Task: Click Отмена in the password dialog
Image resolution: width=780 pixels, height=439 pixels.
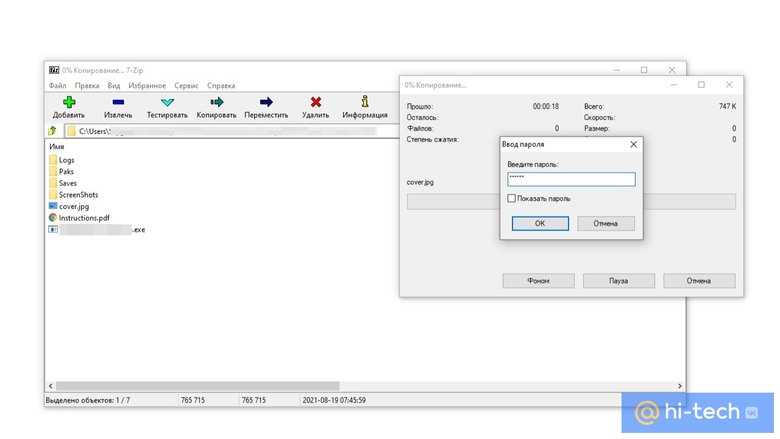Action: [x=606, y=223]
